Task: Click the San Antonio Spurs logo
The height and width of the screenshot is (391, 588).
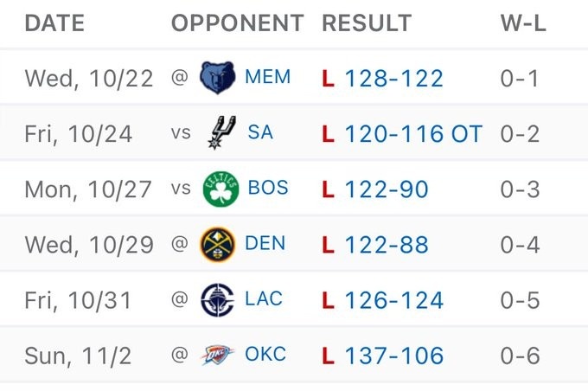Action: 220,133
